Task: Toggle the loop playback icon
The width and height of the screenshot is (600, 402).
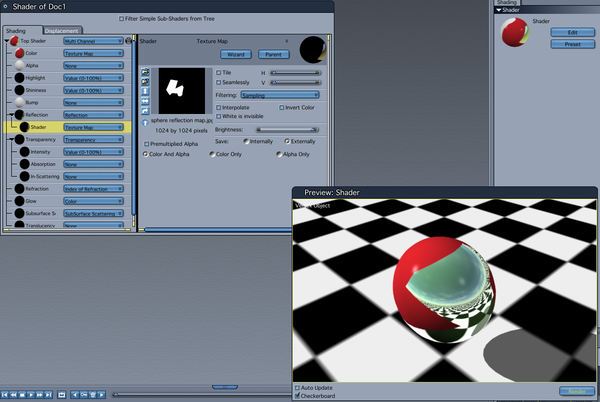Action: (62, 394)
